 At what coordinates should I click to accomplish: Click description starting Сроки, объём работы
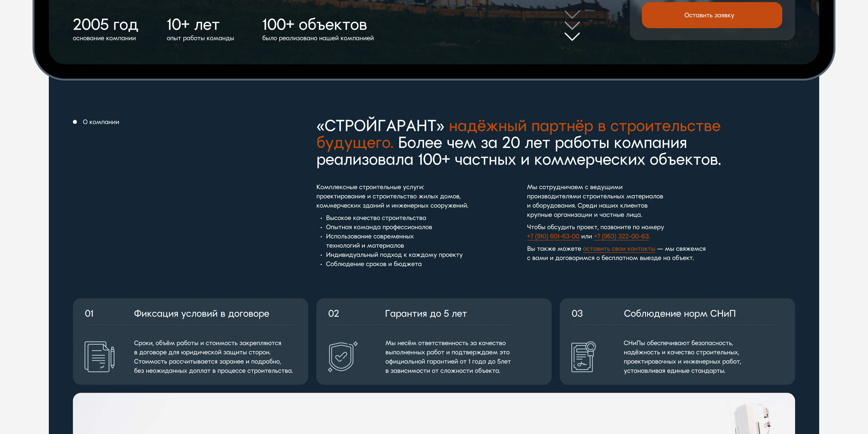coord(213,357)
